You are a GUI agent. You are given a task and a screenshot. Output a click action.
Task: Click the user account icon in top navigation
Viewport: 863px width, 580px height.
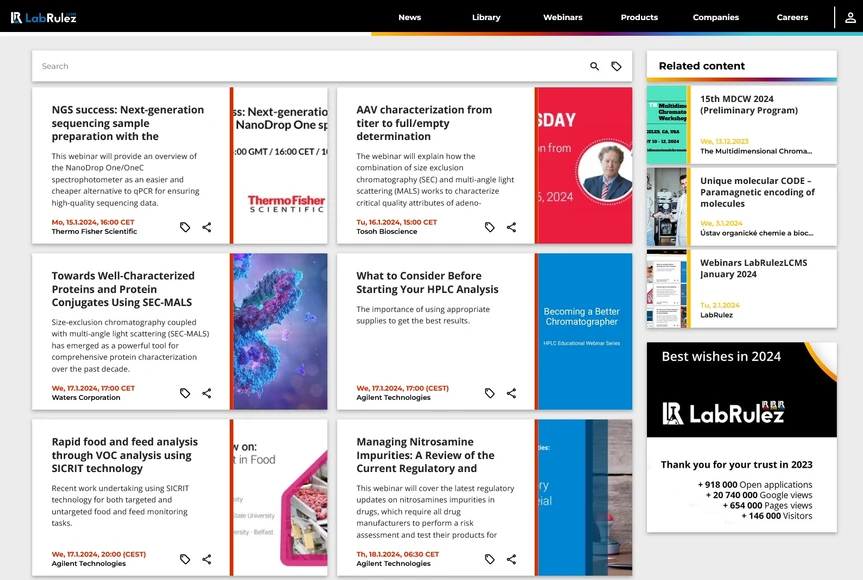848,17
